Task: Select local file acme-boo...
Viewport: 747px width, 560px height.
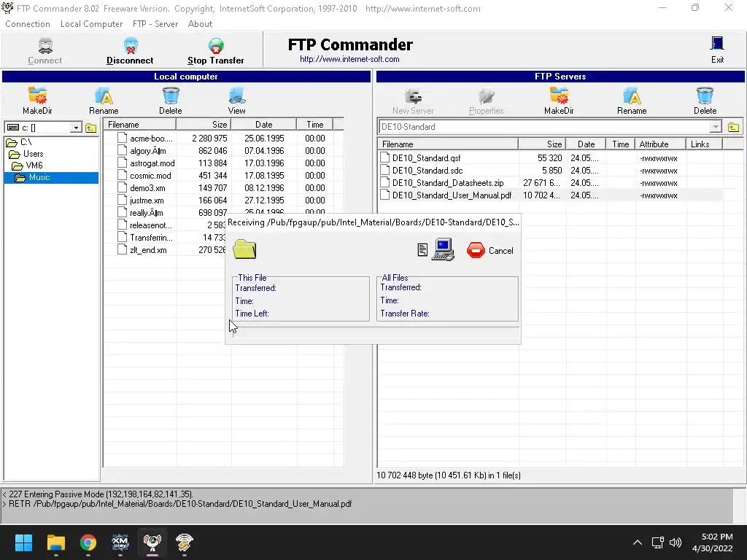Action: (151, 139)
